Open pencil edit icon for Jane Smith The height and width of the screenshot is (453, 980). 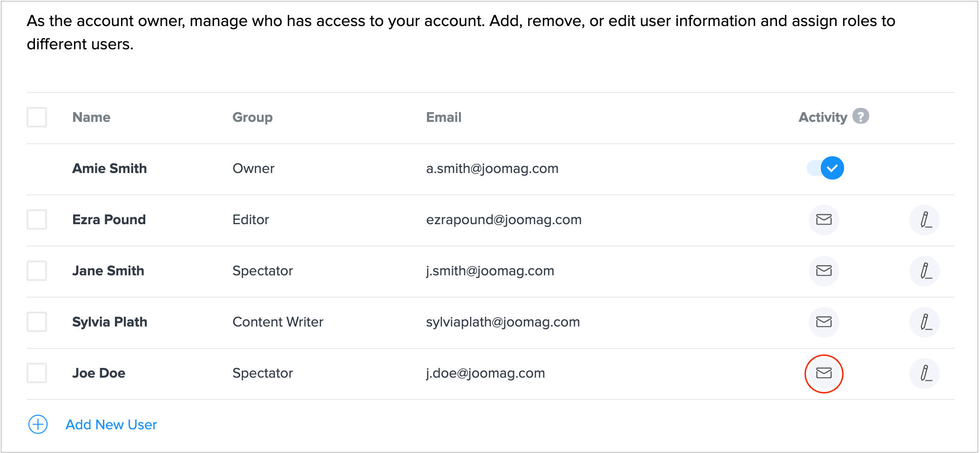[x=924, y=271]
